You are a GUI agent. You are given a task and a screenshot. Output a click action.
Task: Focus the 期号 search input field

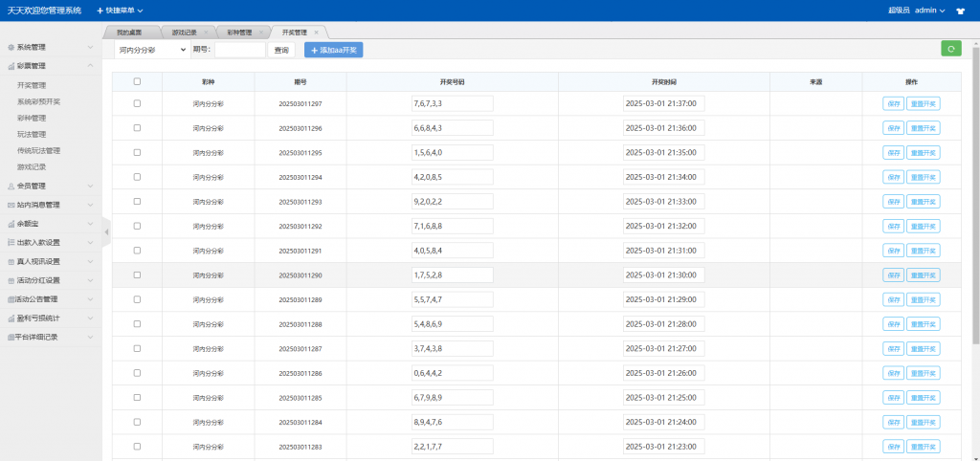[x=240, y=50]
